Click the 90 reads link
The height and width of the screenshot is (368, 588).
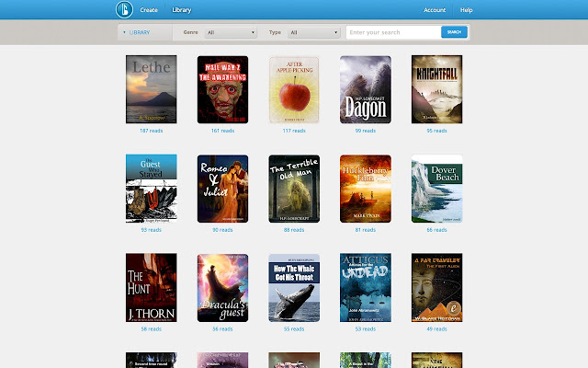point(222,230)
